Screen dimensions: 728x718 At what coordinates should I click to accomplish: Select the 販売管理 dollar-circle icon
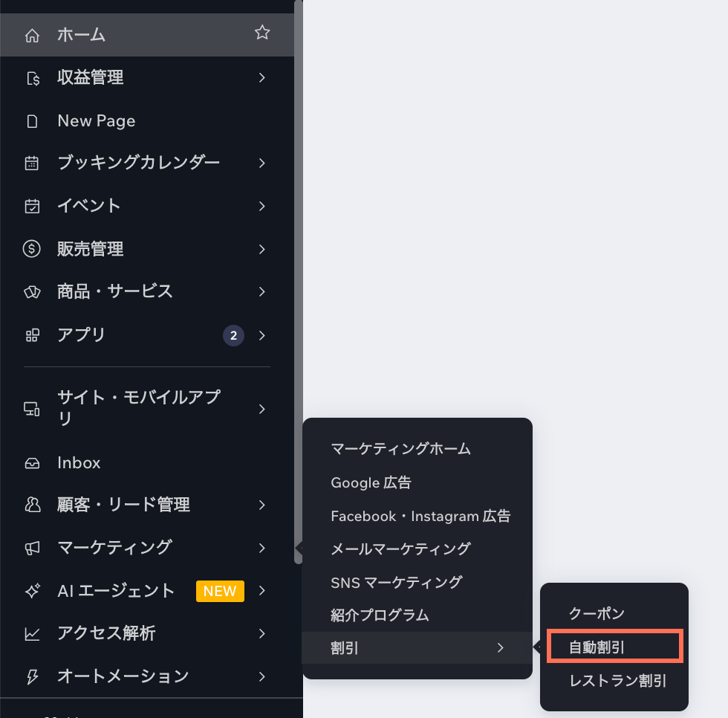click(x=32, y=249)
